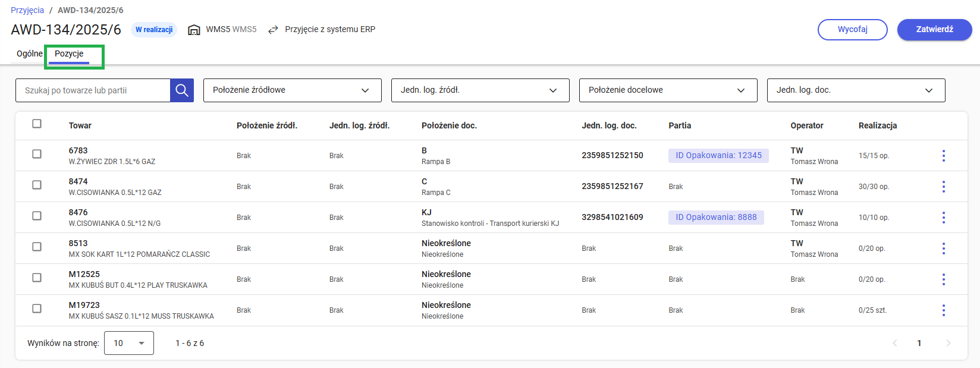Click the magnifier search icon button
Screen dimensions: 980x368
click(182, 90)
